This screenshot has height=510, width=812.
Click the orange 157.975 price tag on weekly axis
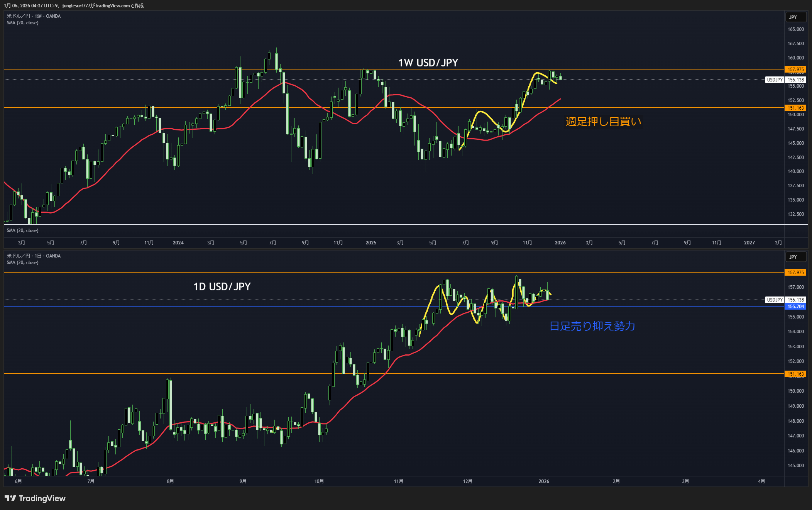795,69
